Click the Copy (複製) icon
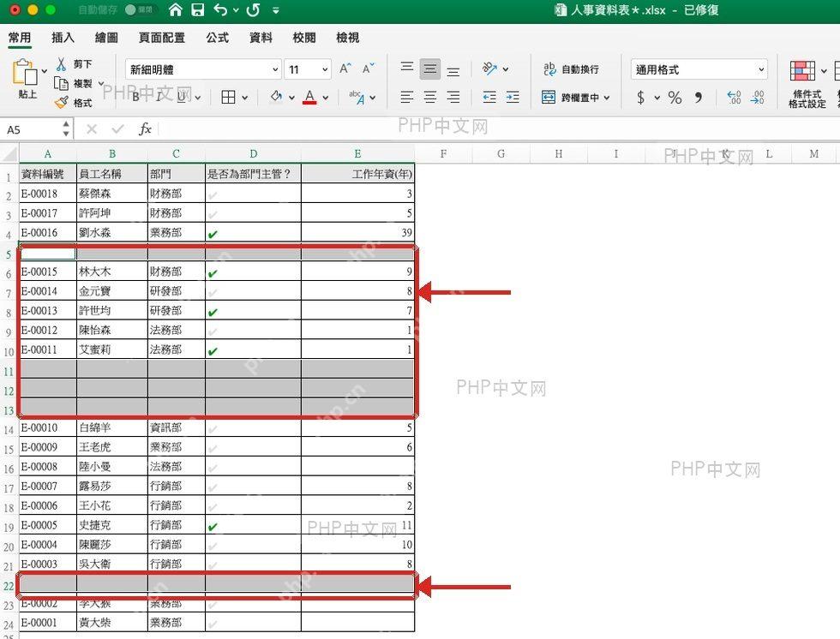Screen dimensions: 840x639 tap(61, 83)
